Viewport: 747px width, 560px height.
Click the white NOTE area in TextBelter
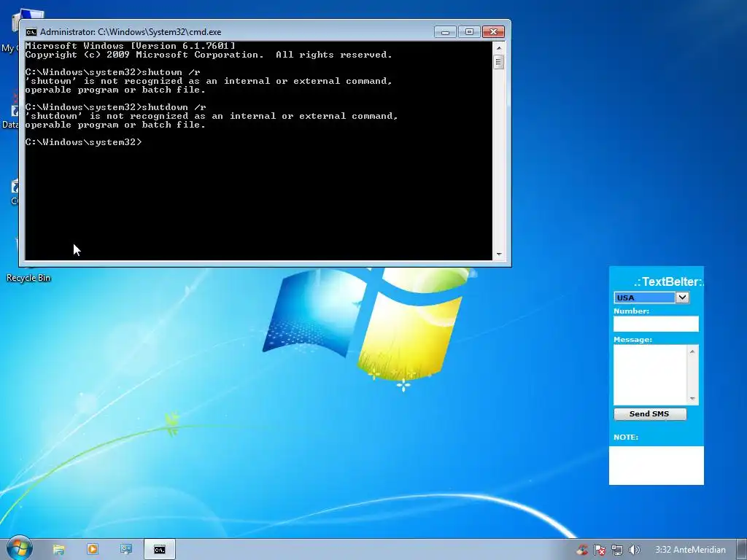656,465
